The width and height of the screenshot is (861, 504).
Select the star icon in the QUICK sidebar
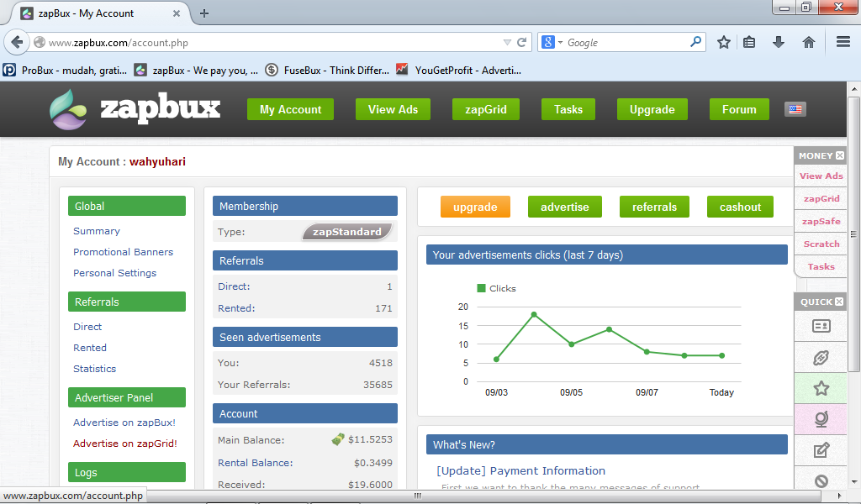pyautogui.click(x=820, y=388)
